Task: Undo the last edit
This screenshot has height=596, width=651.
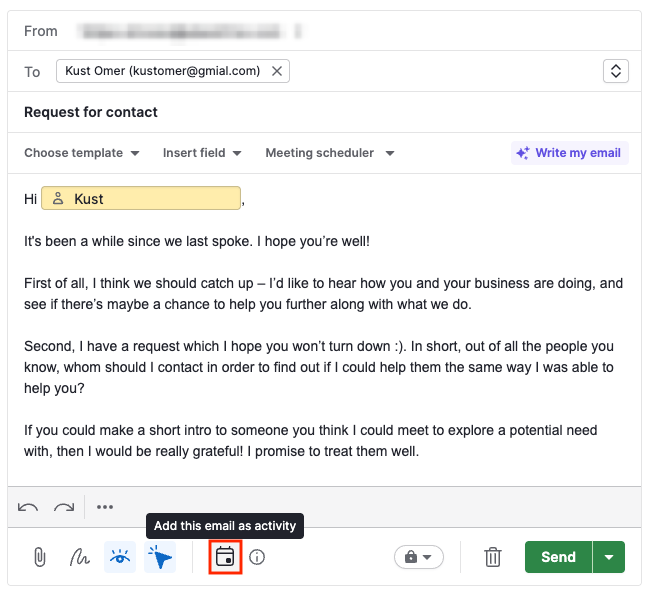Action: [28, 507]
